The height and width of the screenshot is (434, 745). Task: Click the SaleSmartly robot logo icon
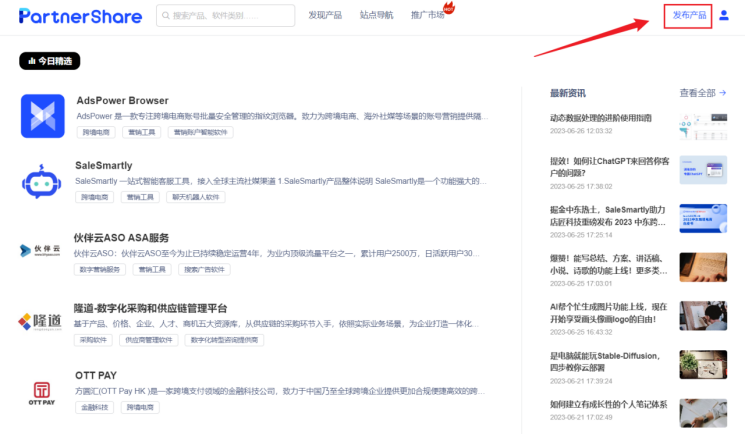[x=42, y=182]
